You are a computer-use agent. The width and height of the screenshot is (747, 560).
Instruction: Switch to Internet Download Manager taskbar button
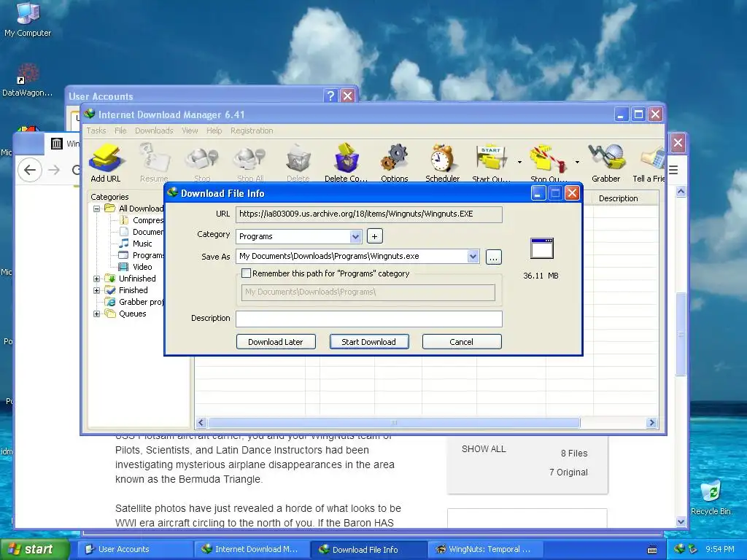pyautogui.click(x=252, y=549)
